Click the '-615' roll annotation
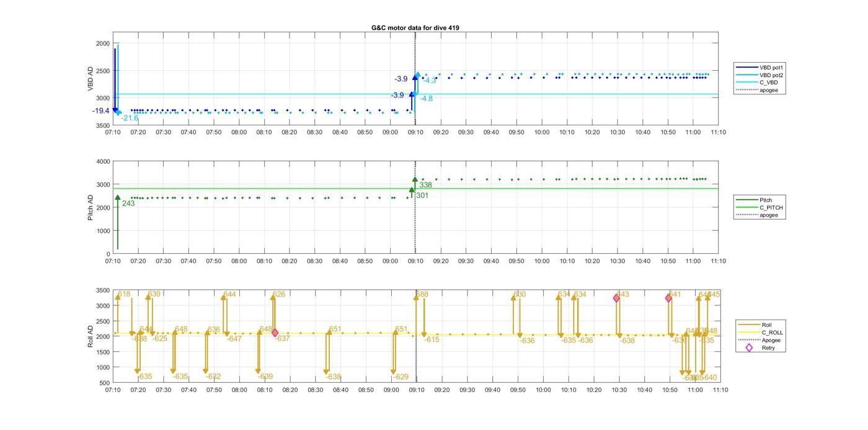 (x=432, y=339)
